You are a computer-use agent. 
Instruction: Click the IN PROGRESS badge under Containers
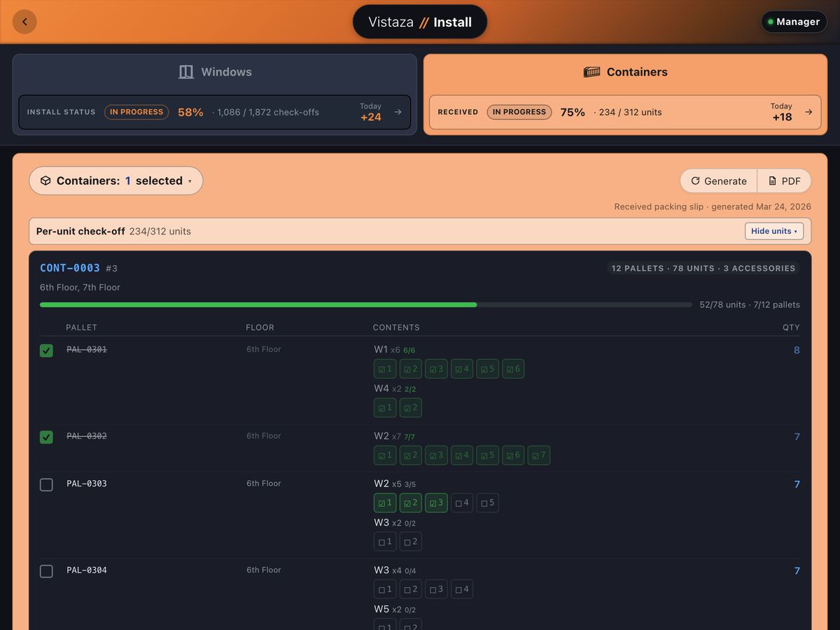click(x=519, y=112)
